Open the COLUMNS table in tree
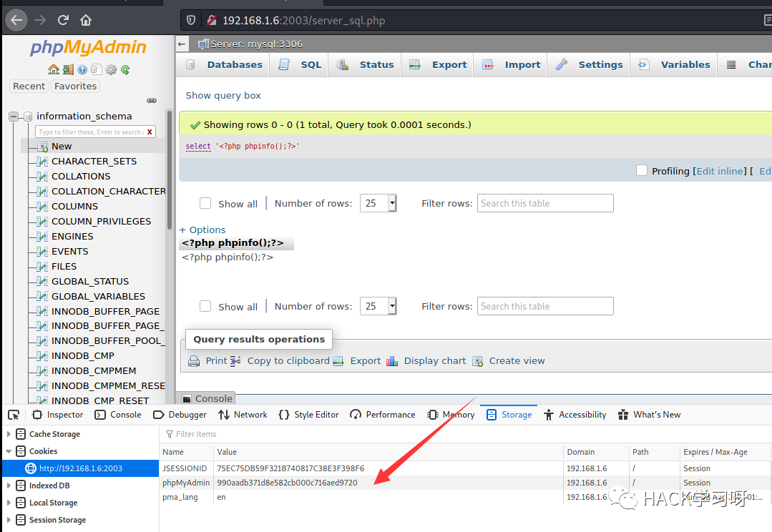The width and height of the screenshot is (772, 532). coord(74,206)
